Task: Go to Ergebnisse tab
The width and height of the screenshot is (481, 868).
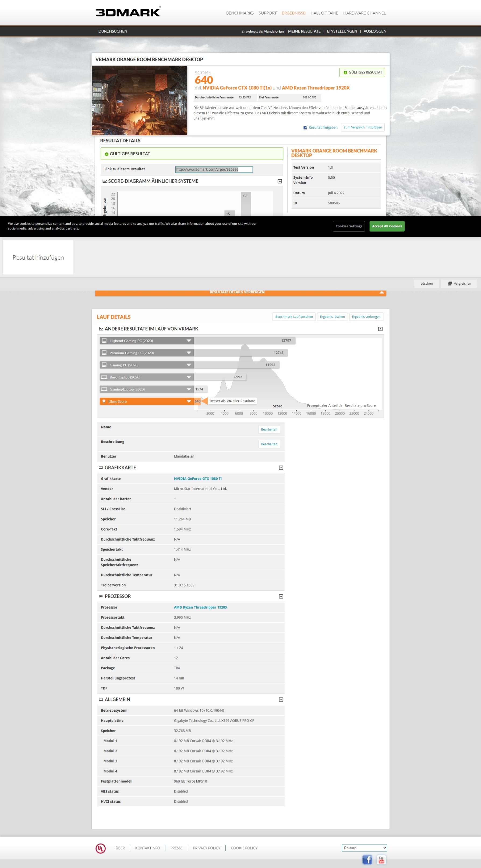Action: coord(293,13)
